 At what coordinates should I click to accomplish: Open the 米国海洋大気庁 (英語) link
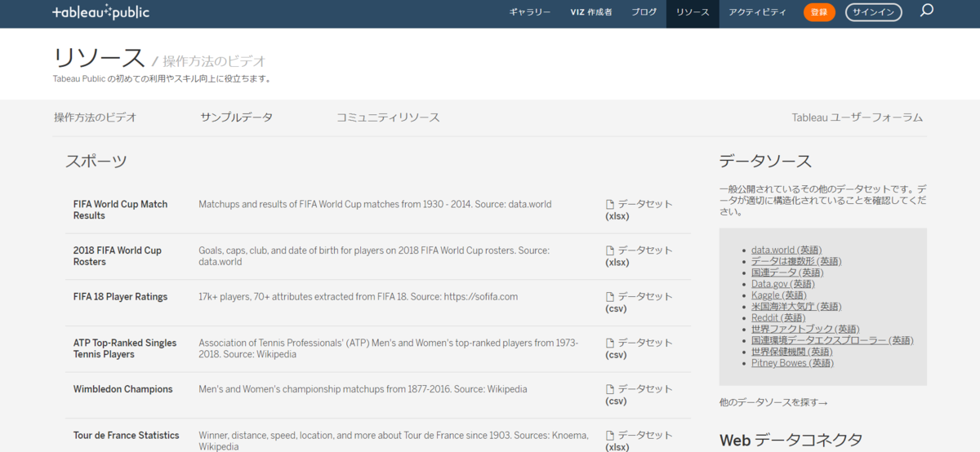796,307
